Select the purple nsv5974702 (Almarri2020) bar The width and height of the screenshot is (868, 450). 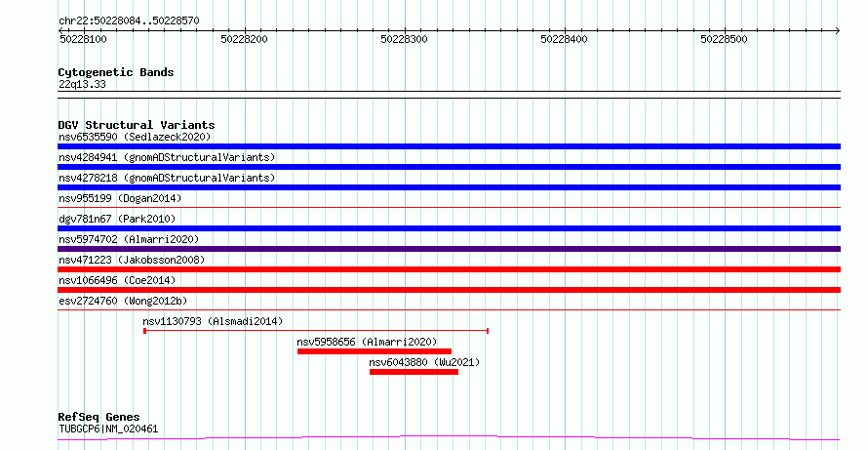pos(449,249)
